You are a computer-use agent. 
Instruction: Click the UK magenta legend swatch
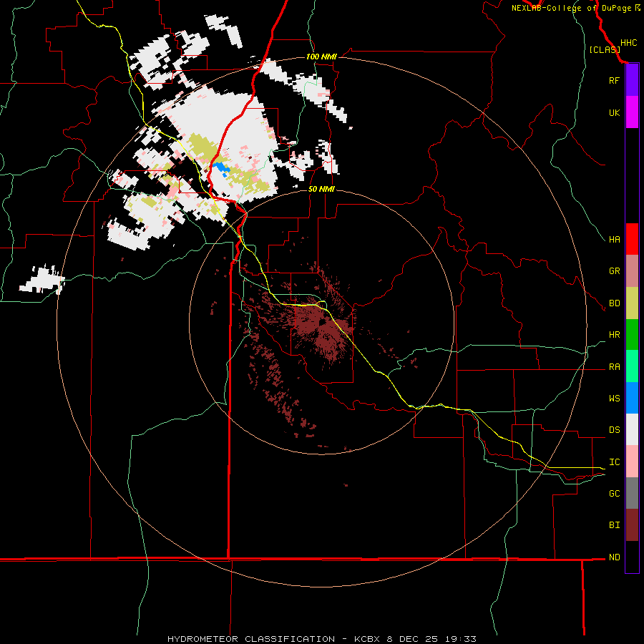(632, 112)
